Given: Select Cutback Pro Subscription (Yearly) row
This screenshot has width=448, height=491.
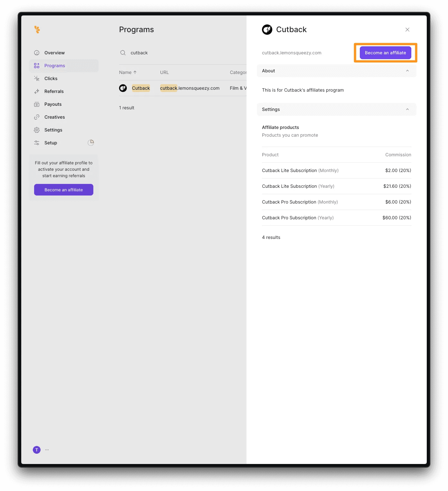Looking at the screenshot, I should coord(337,218).
